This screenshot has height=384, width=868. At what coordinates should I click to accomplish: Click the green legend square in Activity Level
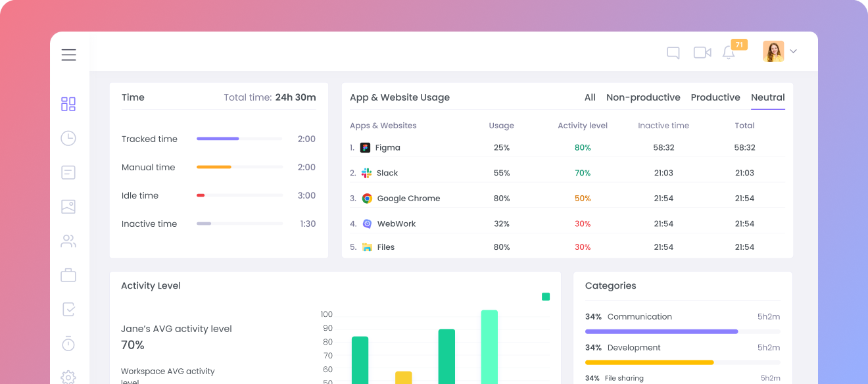(546, 297)
